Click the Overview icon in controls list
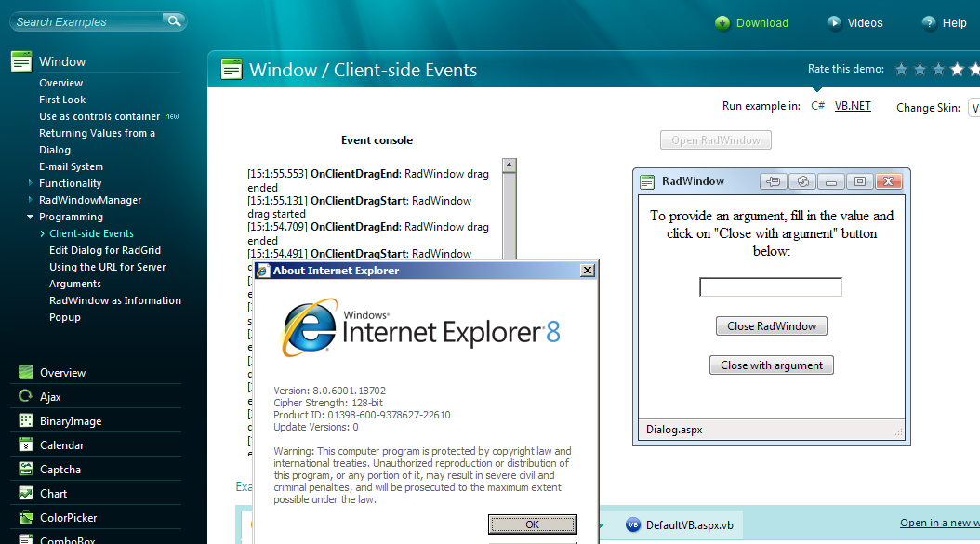 (x=26, y=372)
